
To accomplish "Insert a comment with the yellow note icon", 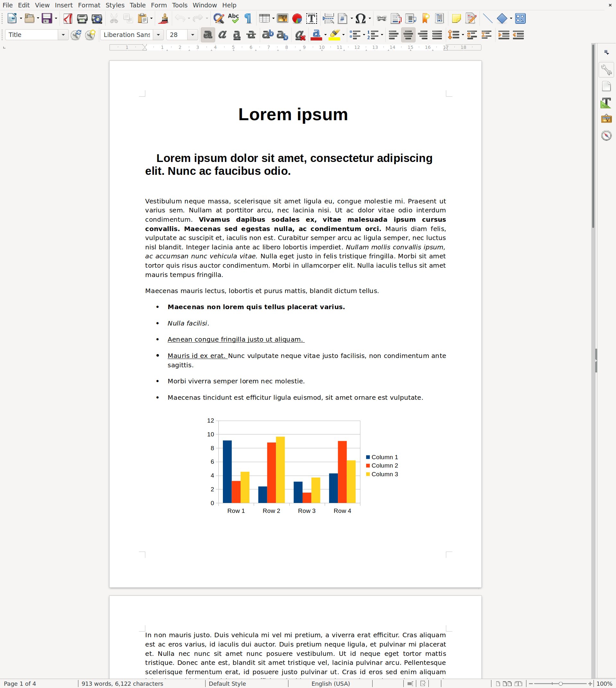I will (456, 19).
